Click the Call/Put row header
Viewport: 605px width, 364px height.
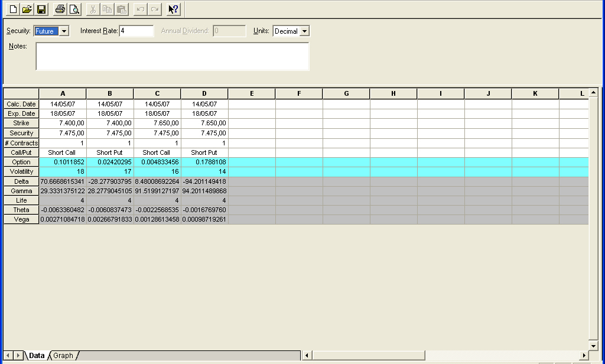click(21, 152)
